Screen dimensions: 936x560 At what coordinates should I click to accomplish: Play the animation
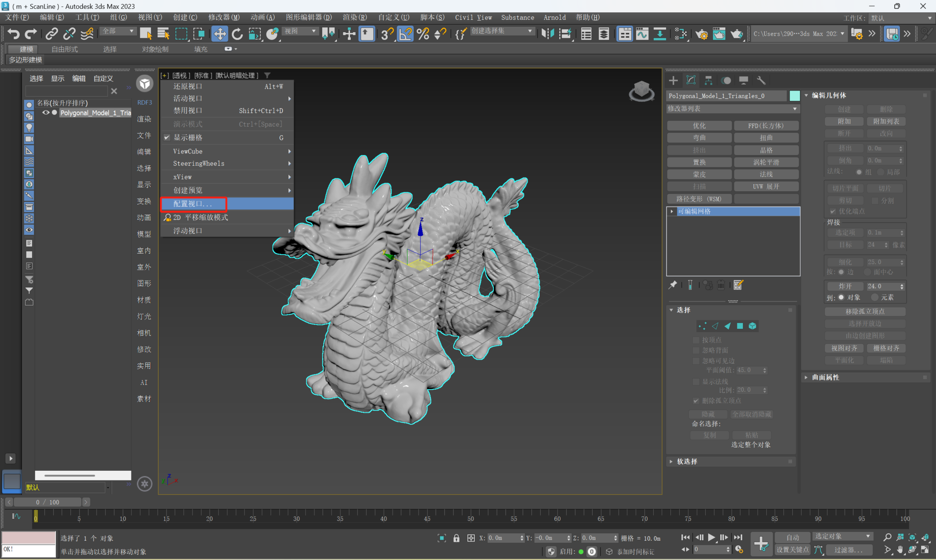point(711,537)
